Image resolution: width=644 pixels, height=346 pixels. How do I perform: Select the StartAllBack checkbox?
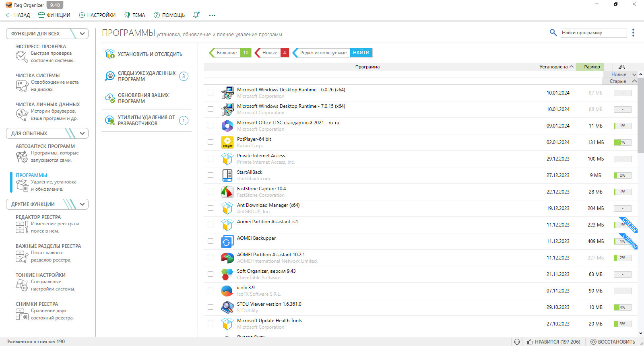point(211,175)
